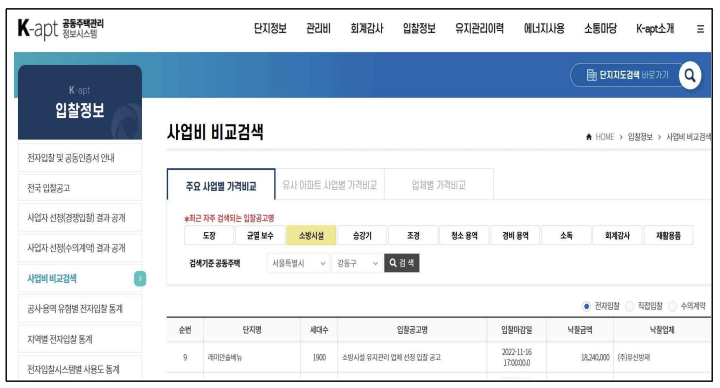Click the 도장 keyword button
720x388 pixels.
point(209,235)
